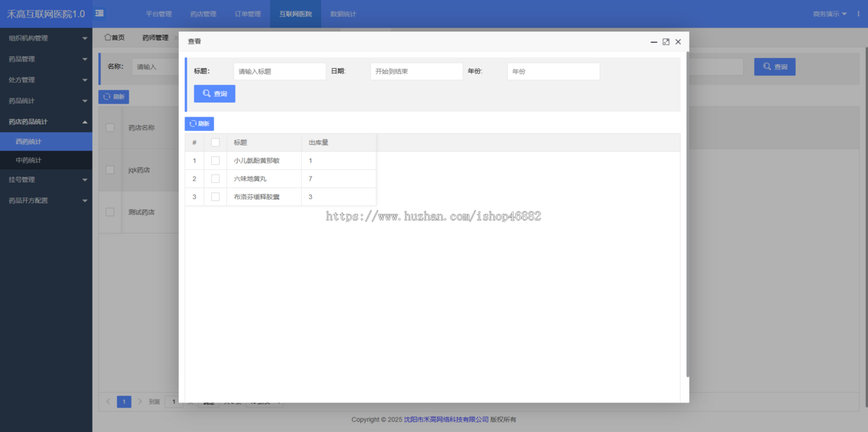Screen dimensions: 868x432
Task: Click the 标题 input field 请输入标题
Action: (280, 72)
